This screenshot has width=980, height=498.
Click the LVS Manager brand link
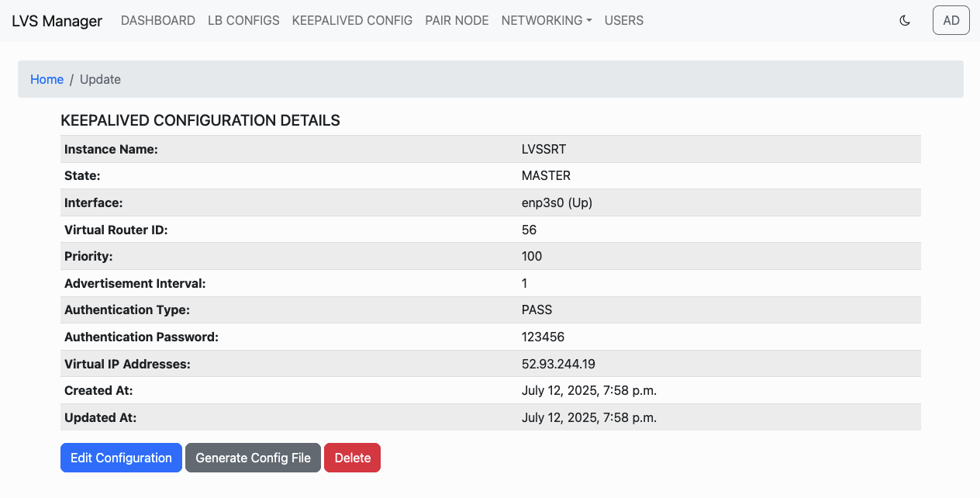click(57, 21)
